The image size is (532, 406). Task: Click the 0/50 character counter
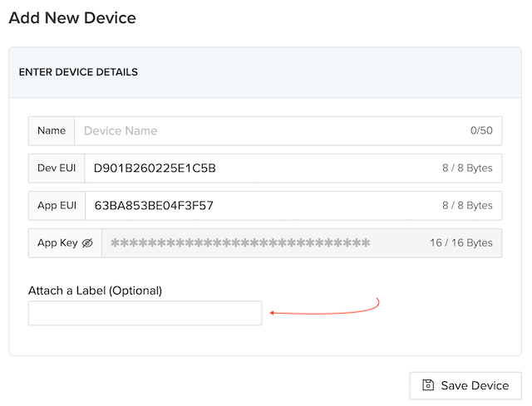[481, 130]
